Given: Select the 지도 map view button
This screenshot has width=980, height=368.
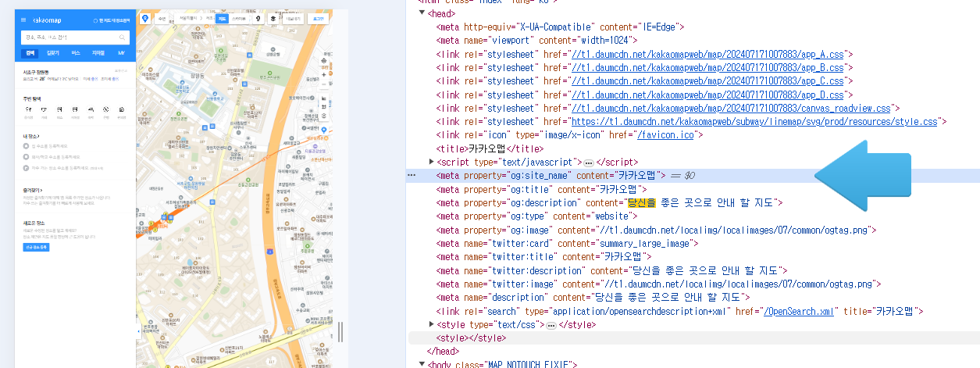Looking at the screenshot, I should click(x=223, y=19).
